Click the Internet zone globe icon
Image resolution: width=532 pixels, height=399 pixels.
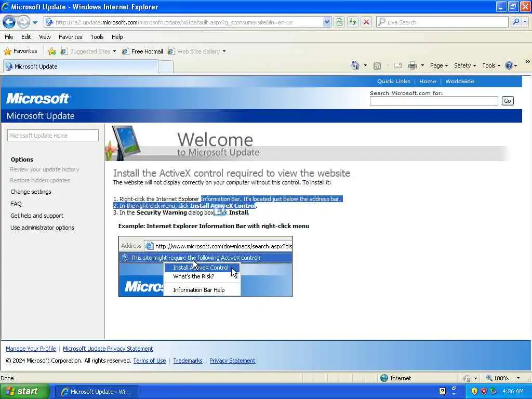[x=384, y=378]
